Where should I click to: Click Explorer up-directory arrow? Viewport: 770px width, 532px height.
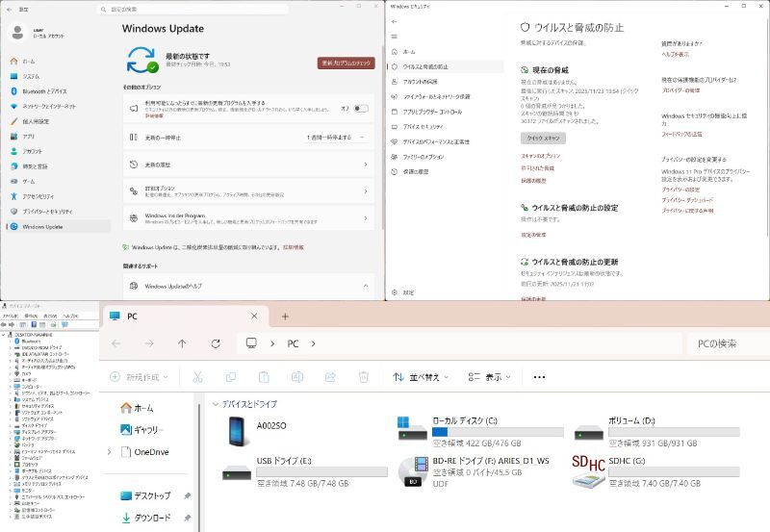(x=182, y=343)
